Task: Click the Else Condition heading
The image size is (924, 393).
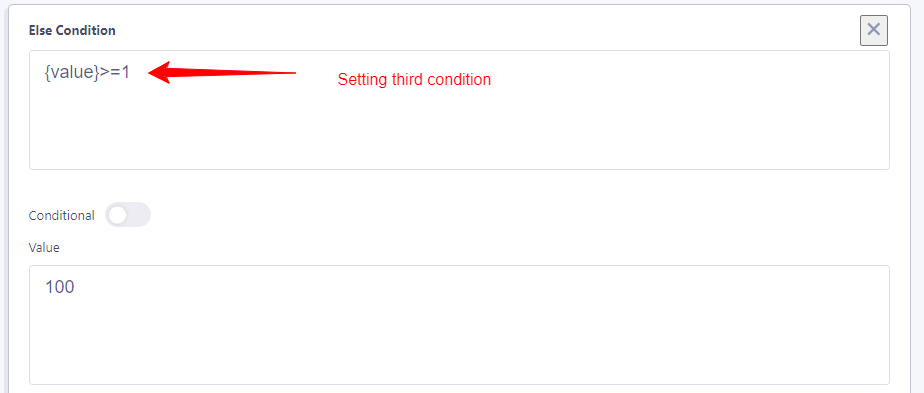Action: [x=72, y=31]
